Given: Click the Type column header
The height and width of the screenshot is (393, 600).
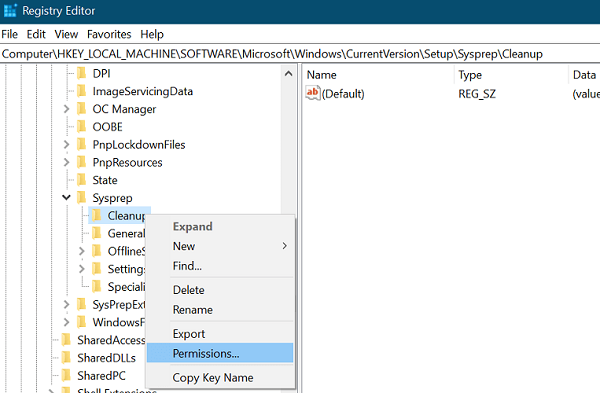Looking at the screenshot, I should click(512, 75).
